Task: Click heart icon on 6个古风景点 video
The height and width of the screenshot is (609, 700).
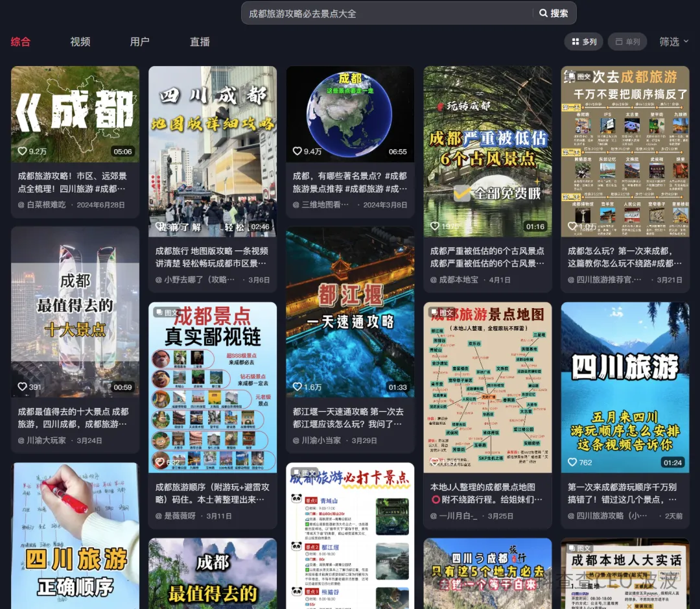Action: [434, 226]
